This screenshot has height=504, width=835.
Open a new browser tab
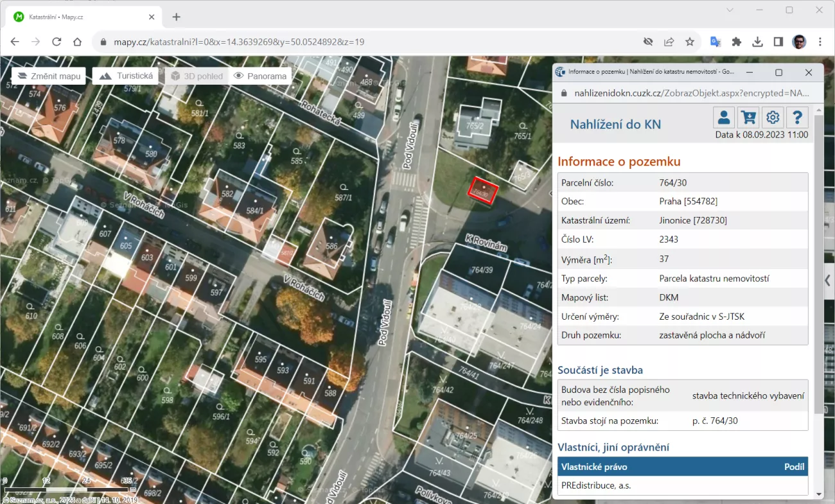point(177,17)
